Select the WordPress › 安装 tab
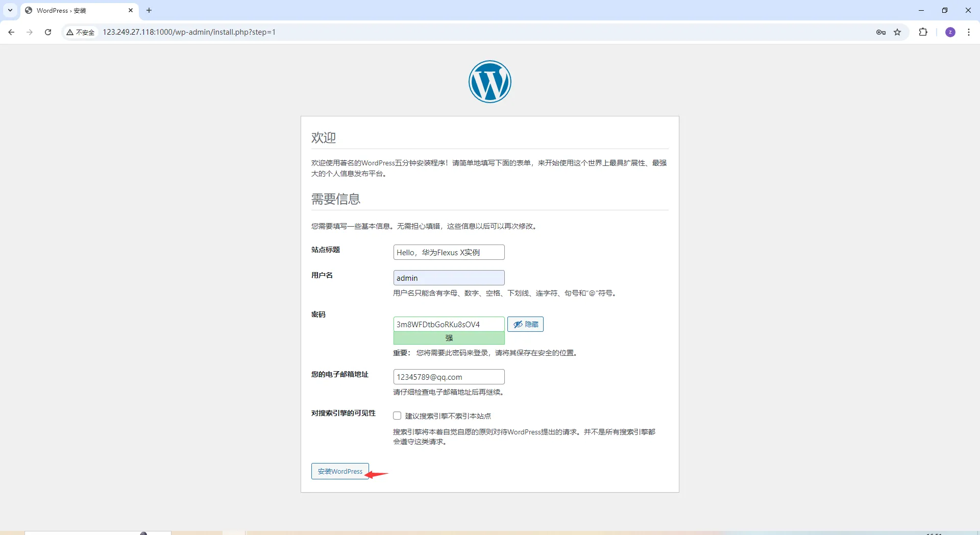The height and width of the screenshot is (535, 980). point(80,10)
